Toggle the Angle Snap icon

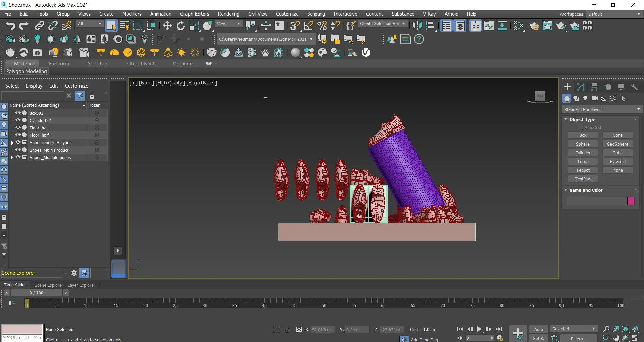point(308,25)
